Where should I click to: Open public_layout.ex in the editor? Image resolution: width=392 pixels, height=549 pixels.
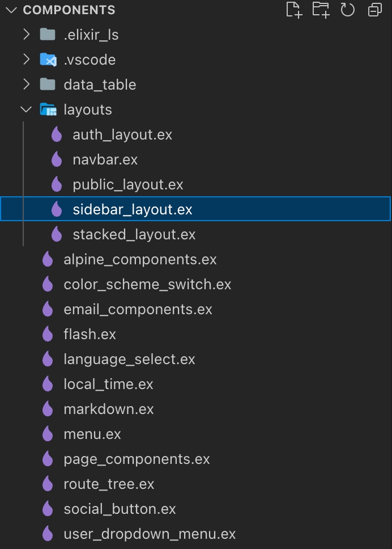[128, 184]
